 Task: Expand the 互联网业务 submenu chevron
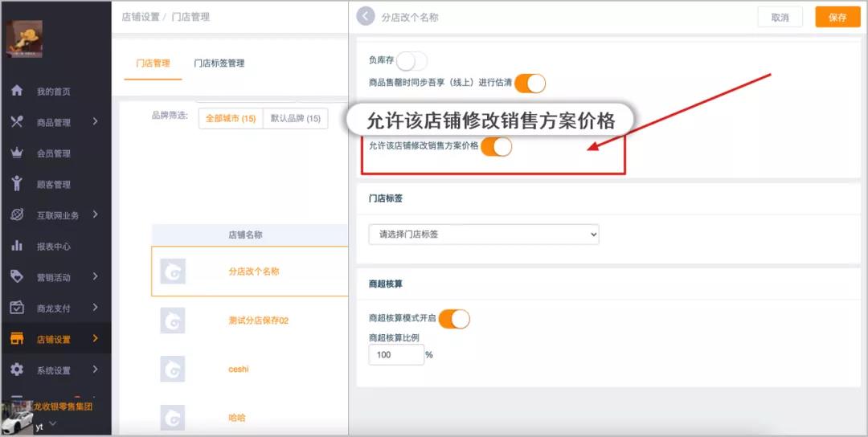[95, 214]
